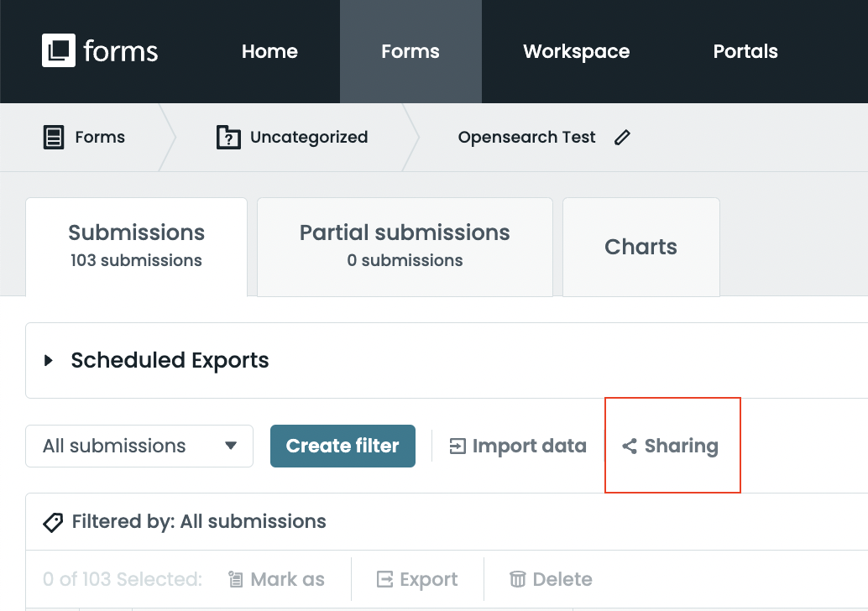Click the Import data arrow icon
The height and width of the screenshot is (611, 868).
point(458,446)
